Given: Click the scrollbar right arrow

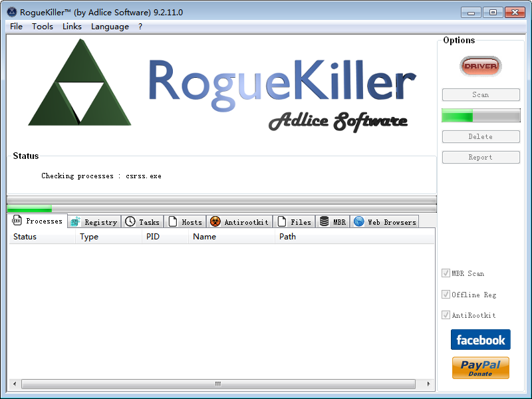Looking at the screenshot, I should click(x=428, y=384).
